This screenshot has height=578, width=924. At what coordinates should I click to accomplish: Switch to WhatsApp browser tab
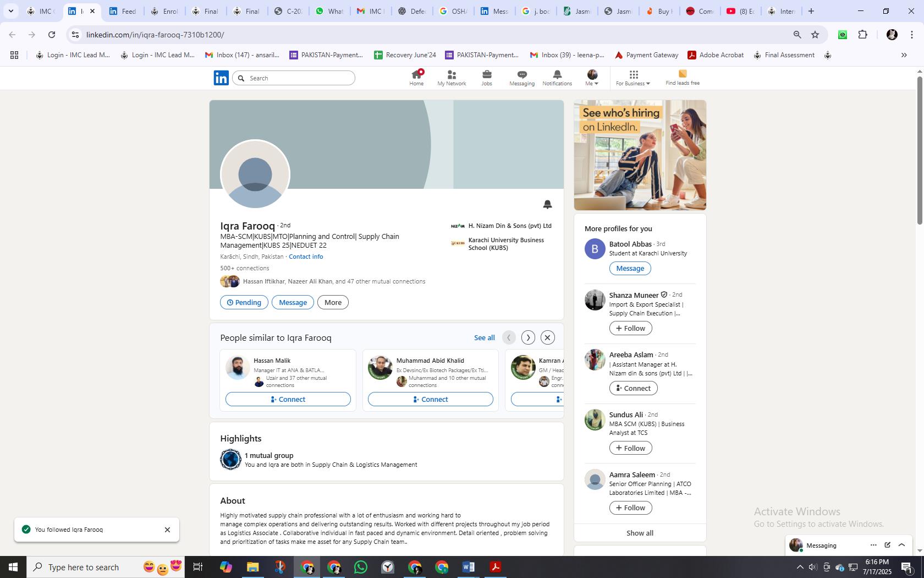[x=329, y=11]
